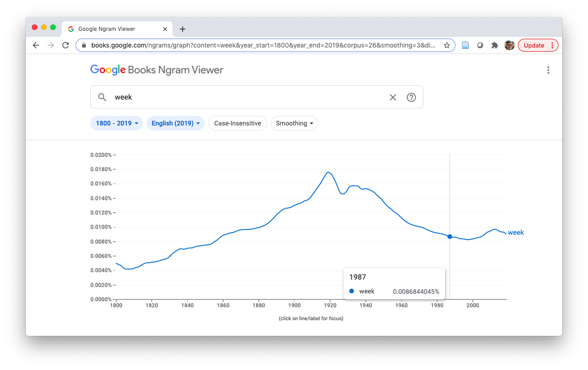Go back using browser back arrow
This screenshot has width=588, height=370.
click(36, 45)
